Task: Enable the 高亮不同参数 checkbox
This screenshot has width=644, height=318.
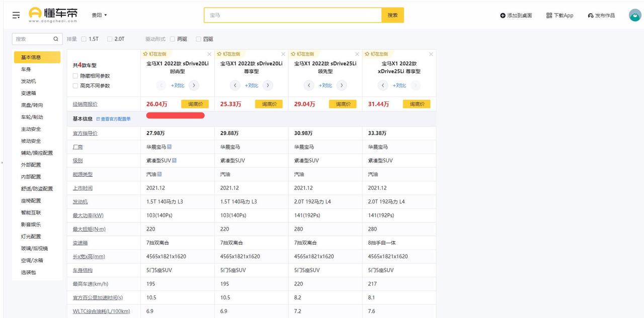Action: 75,86
